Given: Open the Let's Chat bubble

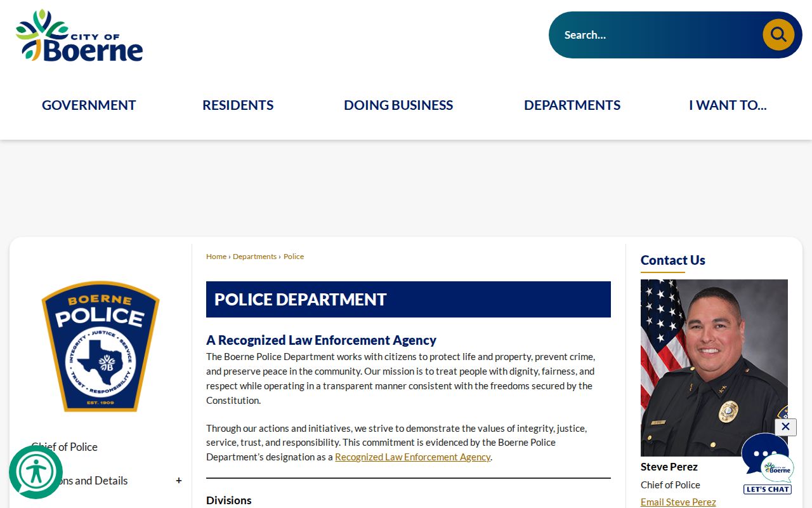Looking at the screenshot, I should coord(768,464).
